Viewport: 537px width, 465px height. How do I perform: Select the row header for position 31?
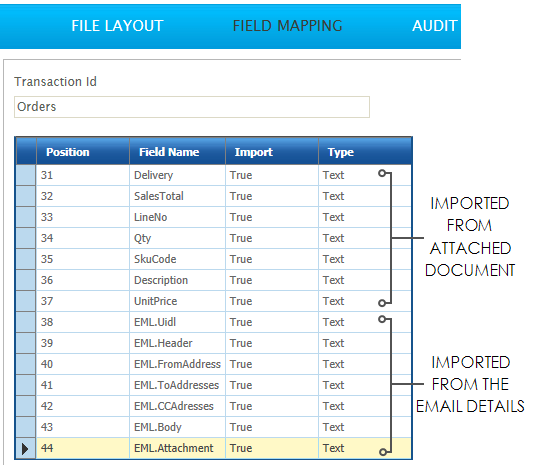pos(26,175)
